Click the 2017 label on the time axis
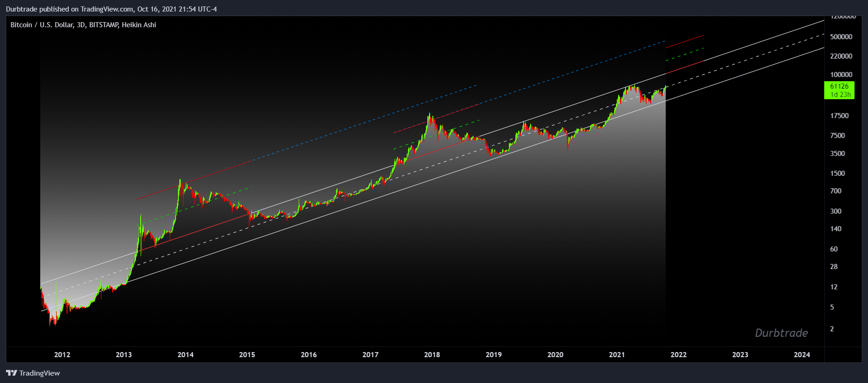The height and width of the screenshot is (383, 868). [x=370, y=355]
